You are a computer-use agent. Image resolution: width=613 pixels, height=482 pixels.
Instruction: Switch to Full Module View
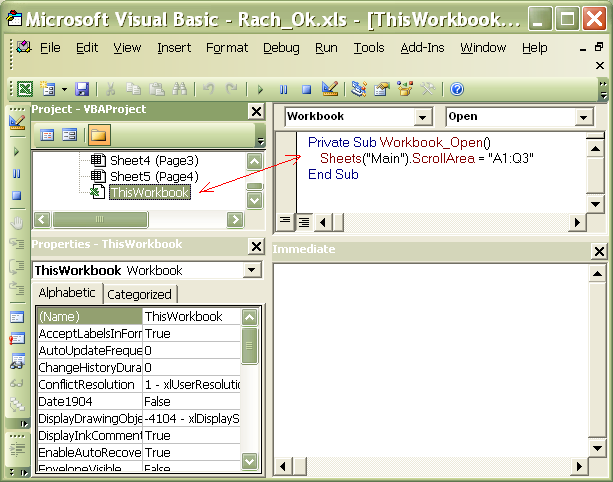pos(304,221)
